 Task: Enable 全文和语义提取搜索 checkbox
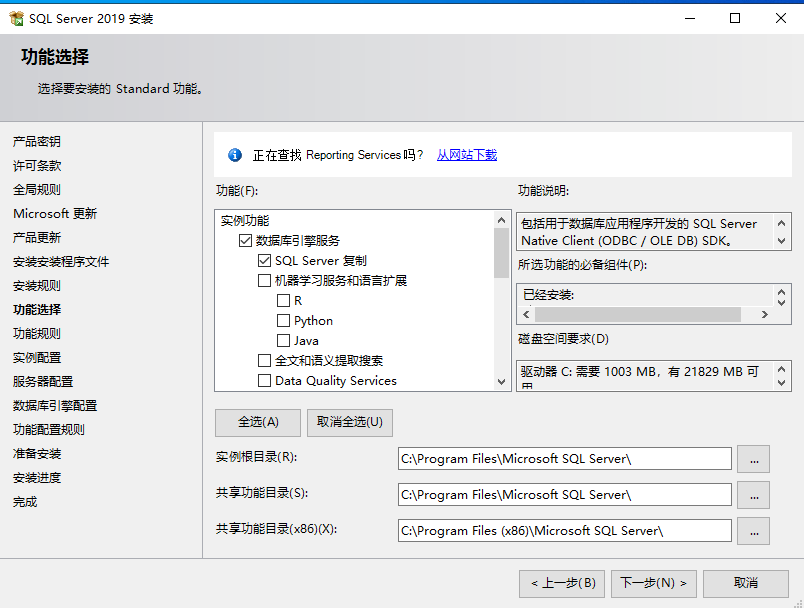click(x=264, y=360)
